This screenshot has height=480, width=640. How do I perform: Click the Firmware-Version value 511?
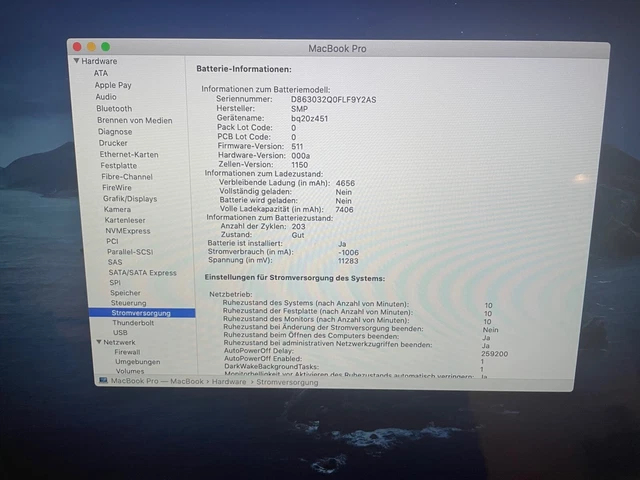click(297, 147)
